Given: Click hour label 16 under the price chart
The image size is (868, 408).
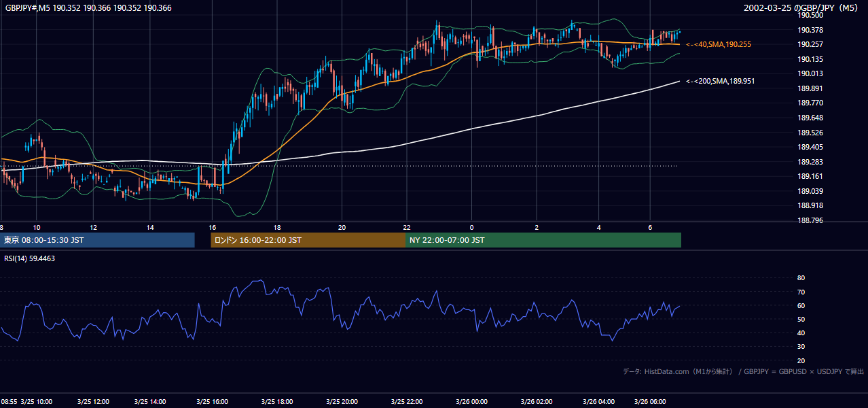Looking at the screenshot, I should 213,228.
